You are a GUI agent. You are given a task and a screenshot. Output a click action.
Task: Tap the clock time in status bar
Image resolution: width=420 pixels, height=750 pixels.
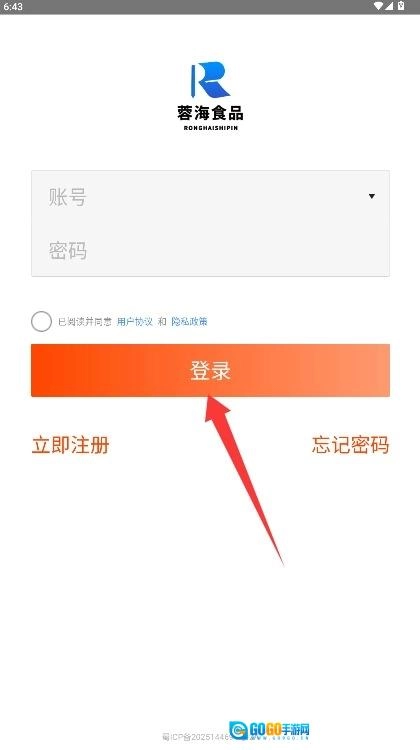13,7
